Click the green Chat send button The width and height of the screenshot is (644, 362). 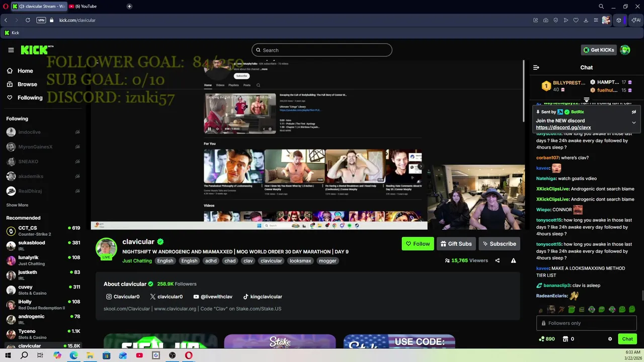click(627, 339)
